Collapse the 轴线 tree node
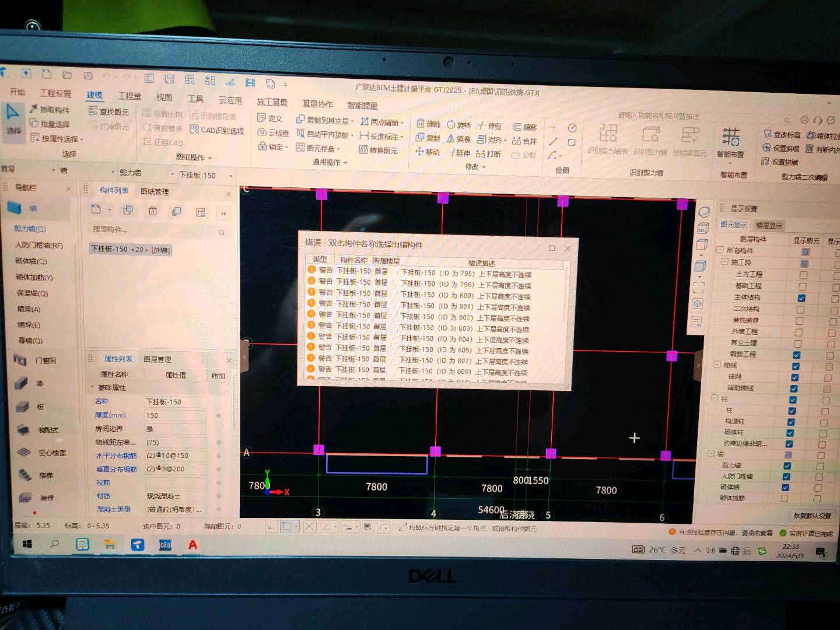 (717, 365)
